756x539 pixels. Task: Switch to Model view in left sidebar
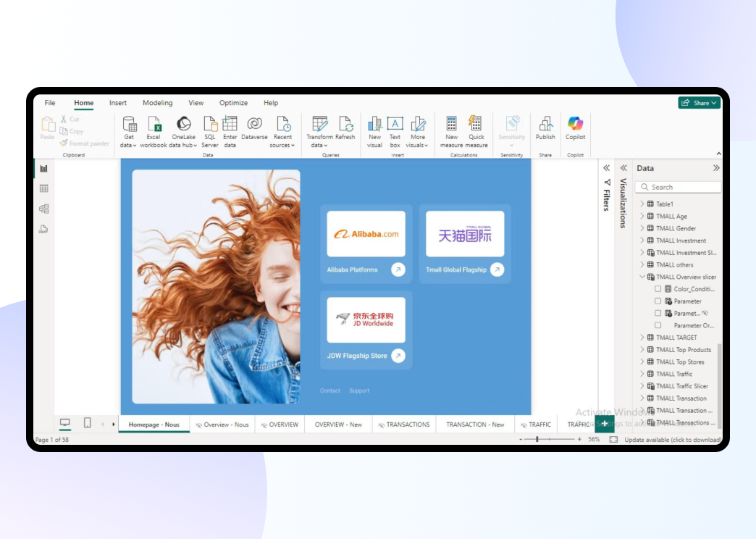coord(44,209)
